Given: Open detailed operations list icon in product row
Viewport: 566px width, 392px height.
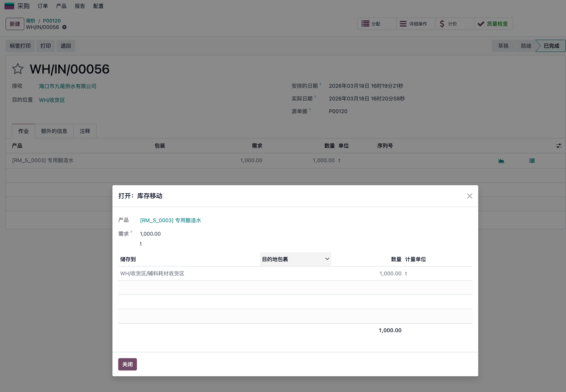Looking at the screenshot, I should [x=532, y=161].
